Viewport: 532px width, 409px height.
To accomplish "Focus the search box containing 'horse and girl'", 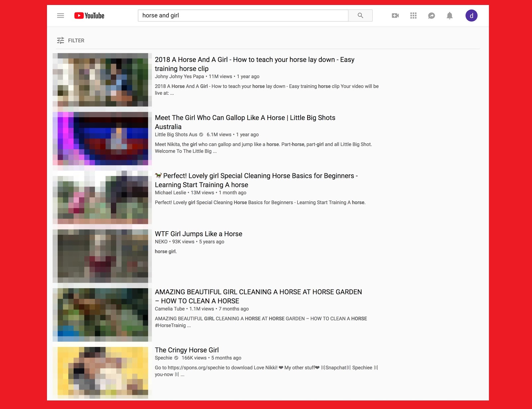I will (x=243, y=16).
